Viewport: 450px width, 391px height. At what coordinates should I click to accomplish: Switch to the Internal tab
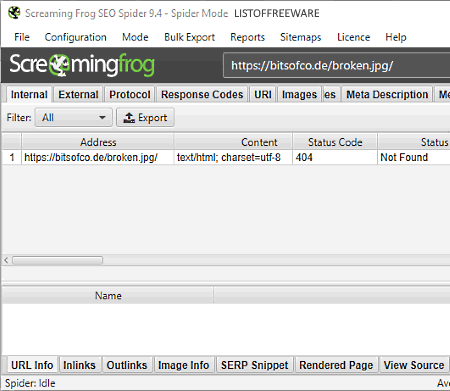click(29, 95)
